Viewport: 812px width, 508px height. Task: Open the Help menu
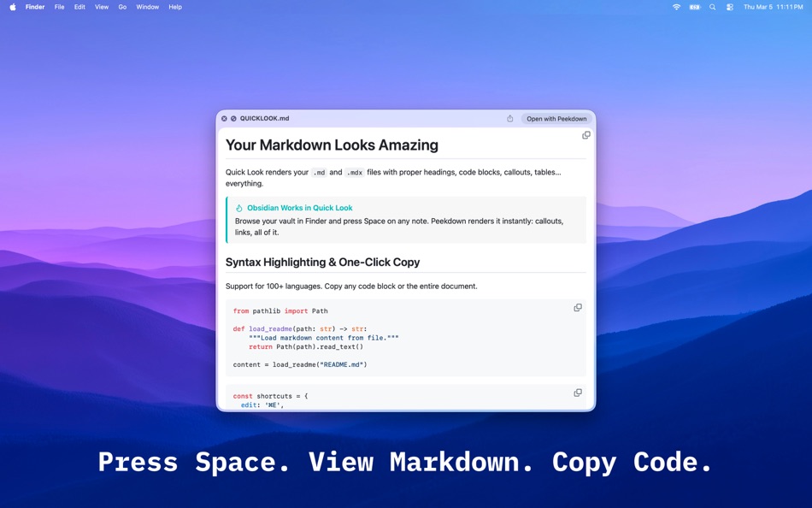pos(175,7)
